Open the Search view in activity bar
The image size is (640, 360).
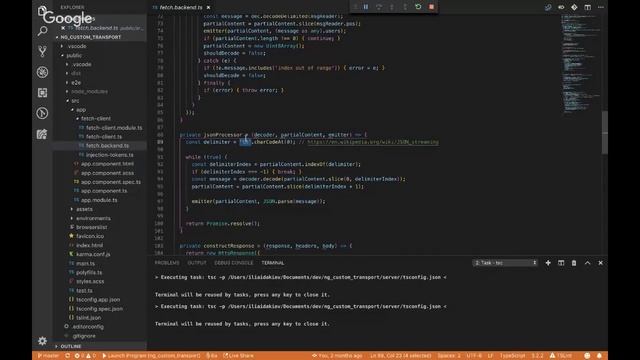point(42,31)
